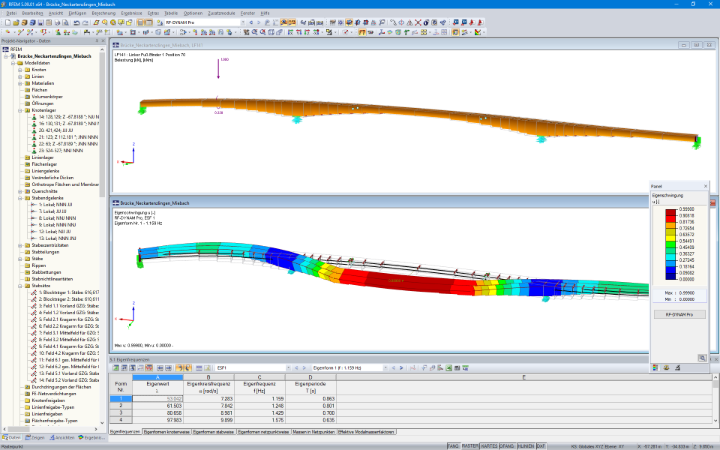Click the zoom magnifier icon in Panel
This screenshot has height=450, width=720.
coord(702,358)
